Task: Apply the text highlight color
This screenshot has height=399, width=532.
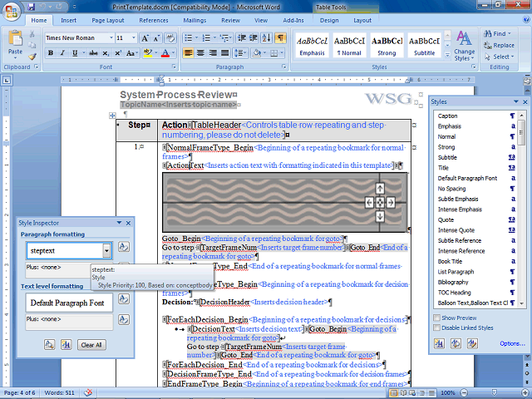Action: coord(148,53)
